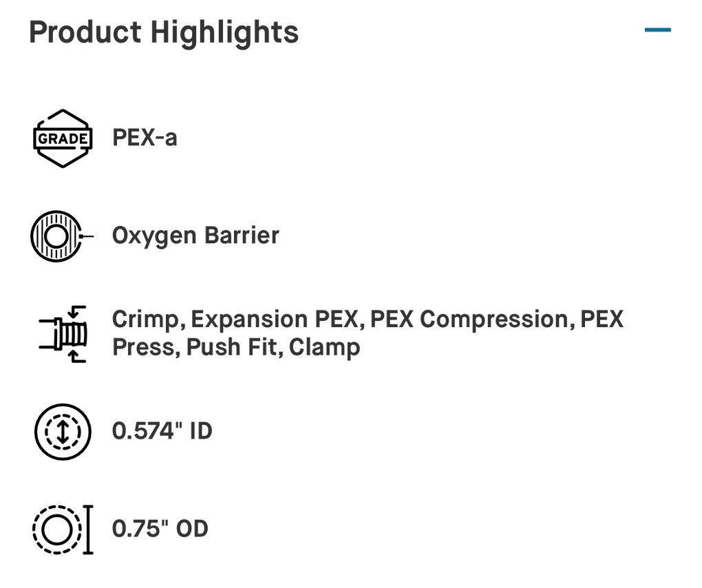Select the Oxygen Barrier label

tap(195, 235)
